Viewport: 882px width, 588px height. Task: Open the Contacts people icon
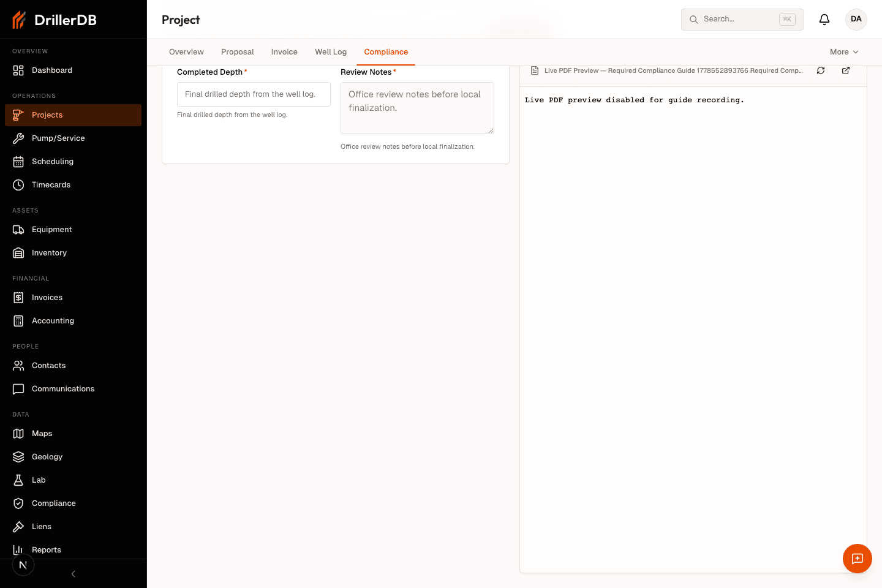[x=18, y=366]
